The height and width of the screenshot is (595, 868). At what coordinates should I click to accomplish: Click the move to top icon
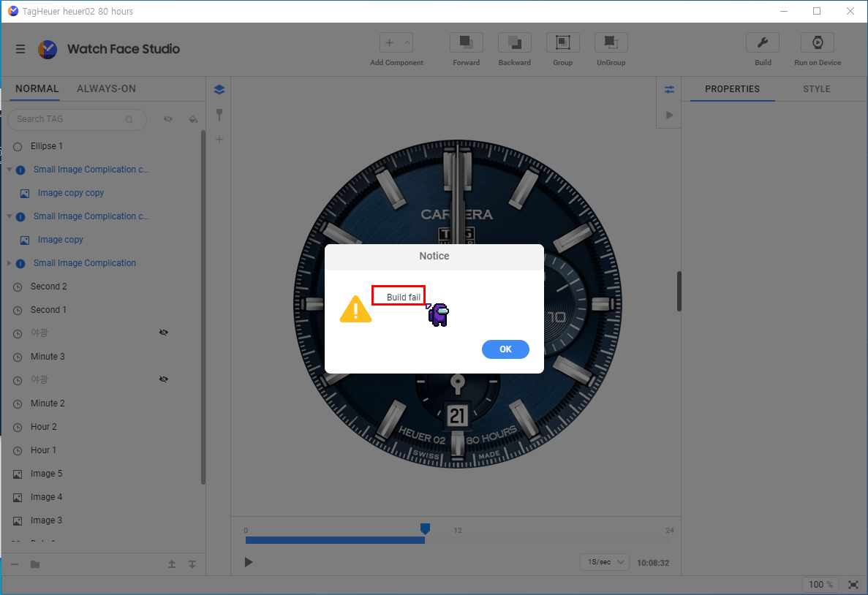[x=172, y=564]
